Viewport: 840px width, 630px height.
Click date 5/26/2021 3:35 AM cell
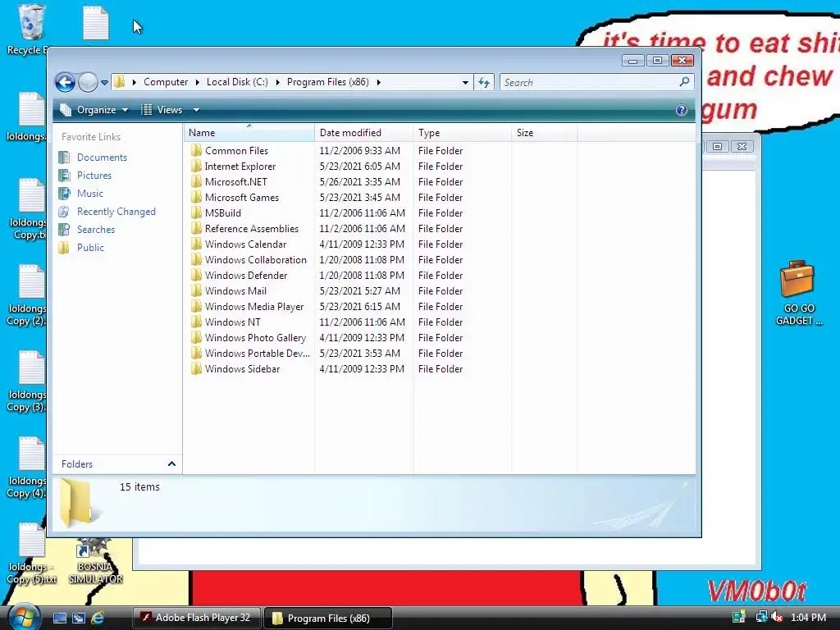tap(359, 181)
